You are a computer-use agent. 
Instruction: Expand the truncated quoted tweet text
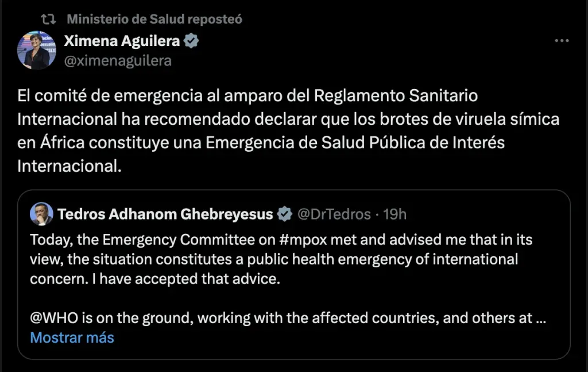(72, 338)
